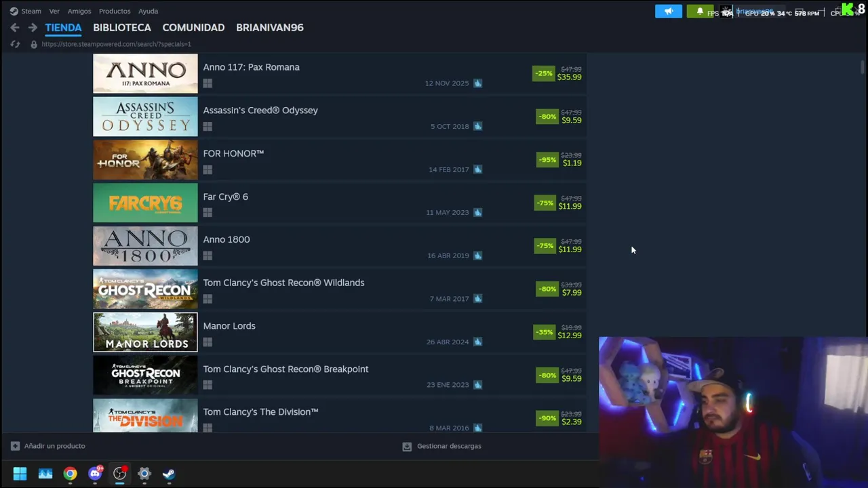Click the green notifications bell button
This screenshot has height=488, width=868.
(700, 11)
